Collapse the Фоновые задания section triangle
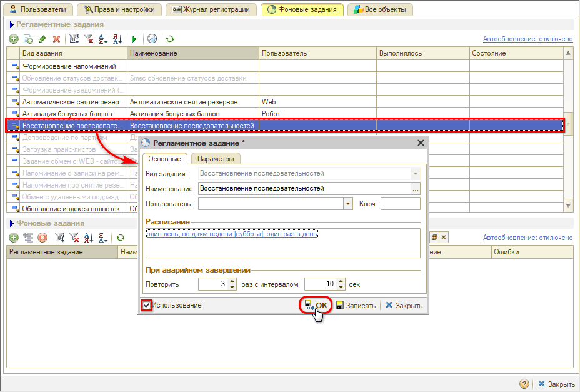 coord(11,223)
